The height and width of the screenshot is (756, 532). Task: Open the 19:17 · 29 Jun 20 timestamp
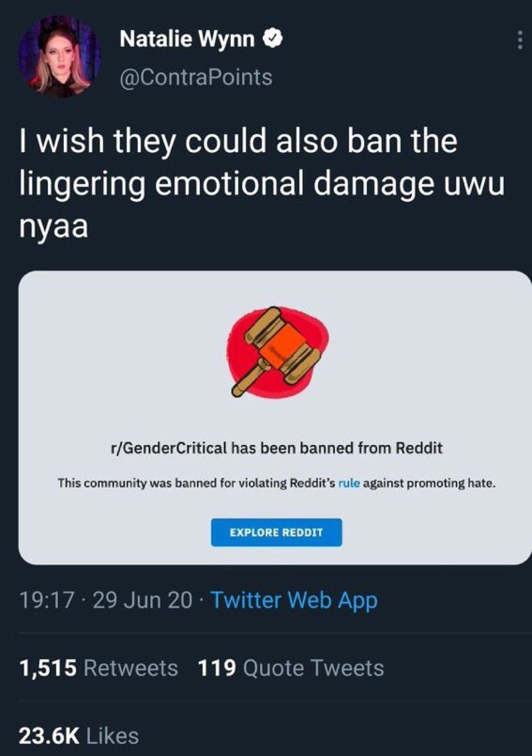106,600
